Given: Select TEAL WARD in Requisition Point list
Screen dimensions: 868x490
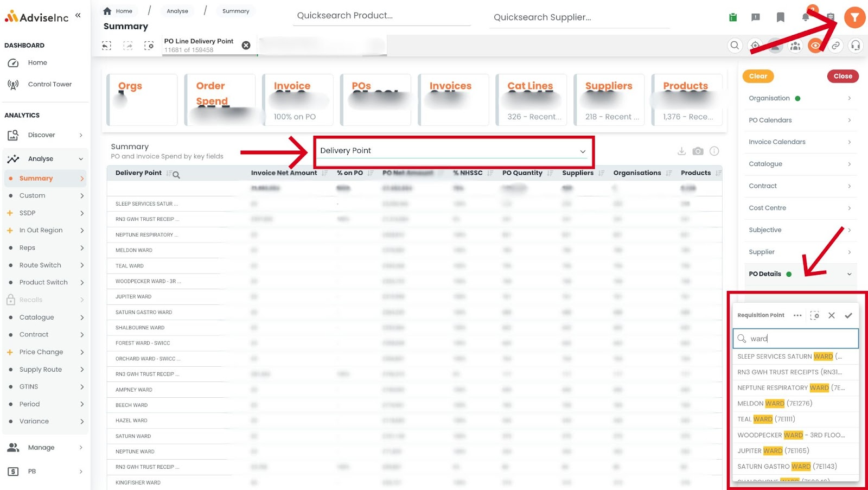Looking at the screenshot, I should (795, 419).
